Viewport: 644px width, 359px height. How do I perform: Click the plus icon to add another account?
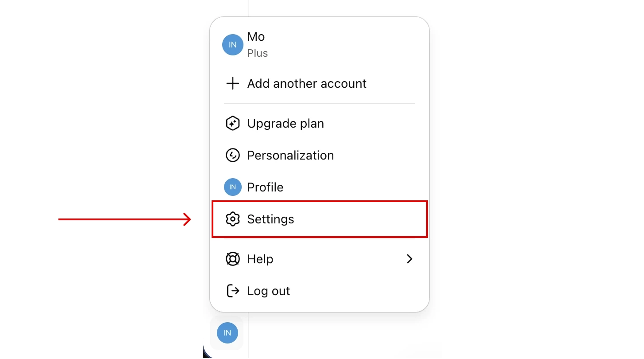coord(232,83)
